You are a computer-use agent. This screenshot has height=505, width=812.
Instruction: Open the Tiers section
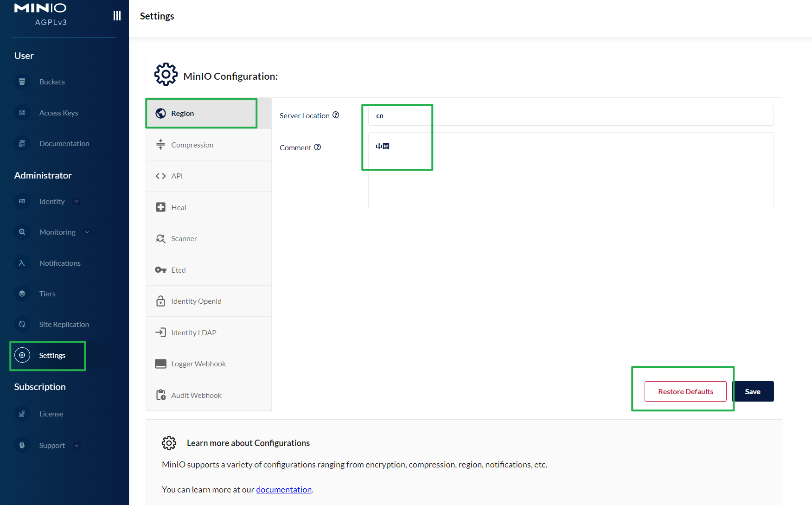pos(47,294)
